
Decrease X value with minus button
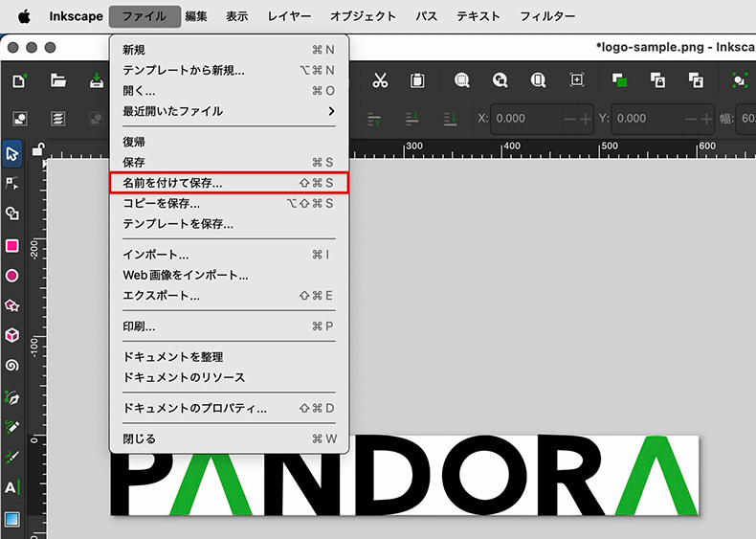(570, 119)
